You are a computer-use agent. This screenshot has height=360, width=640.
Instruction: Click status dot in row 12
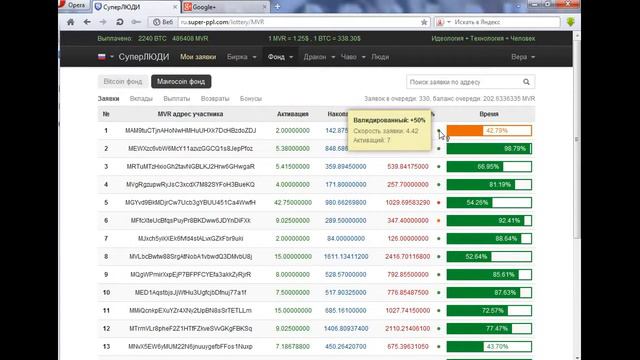tap(439, 329)
